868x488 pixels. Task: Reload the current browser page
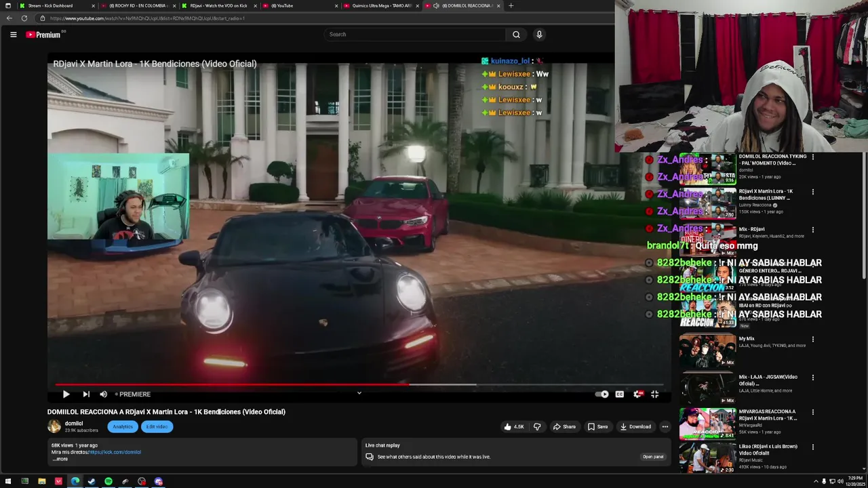[x=24, y=18]
